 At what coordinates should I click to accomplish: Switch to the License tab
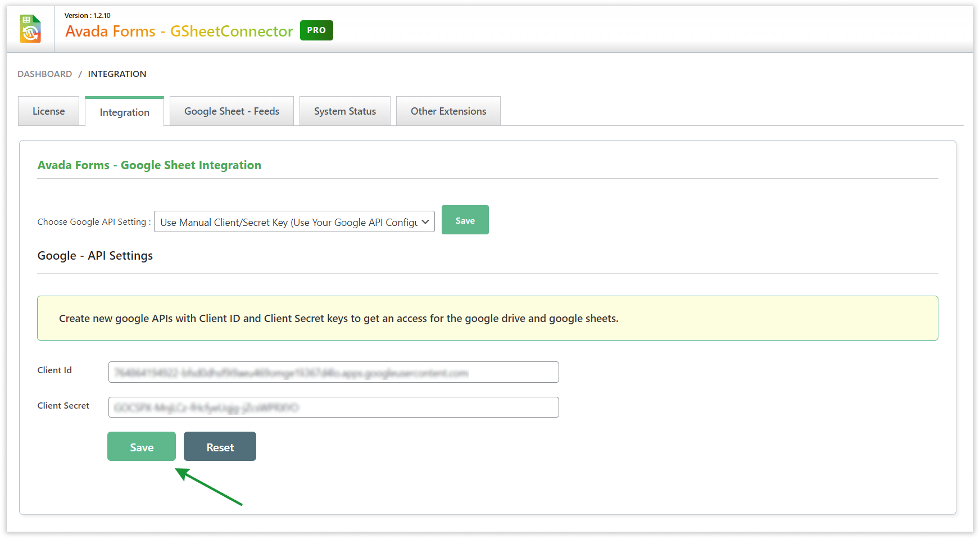48,111
